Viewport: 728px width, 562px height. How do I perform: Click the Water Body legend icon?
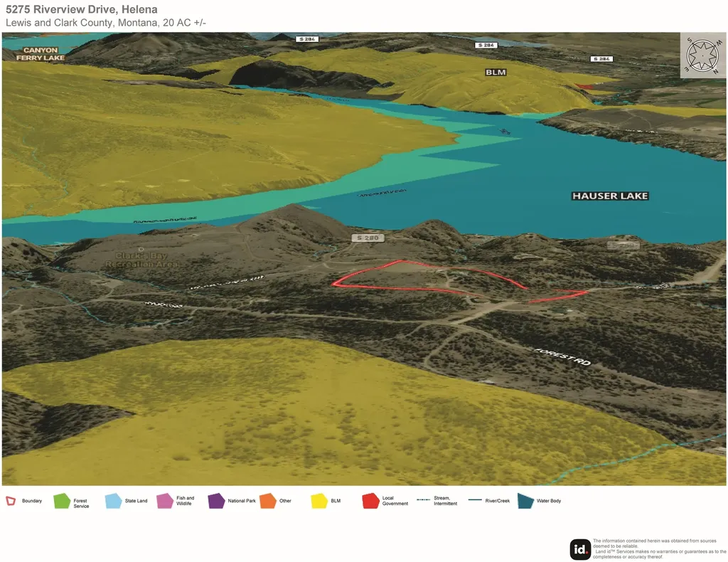pos(525,501)
